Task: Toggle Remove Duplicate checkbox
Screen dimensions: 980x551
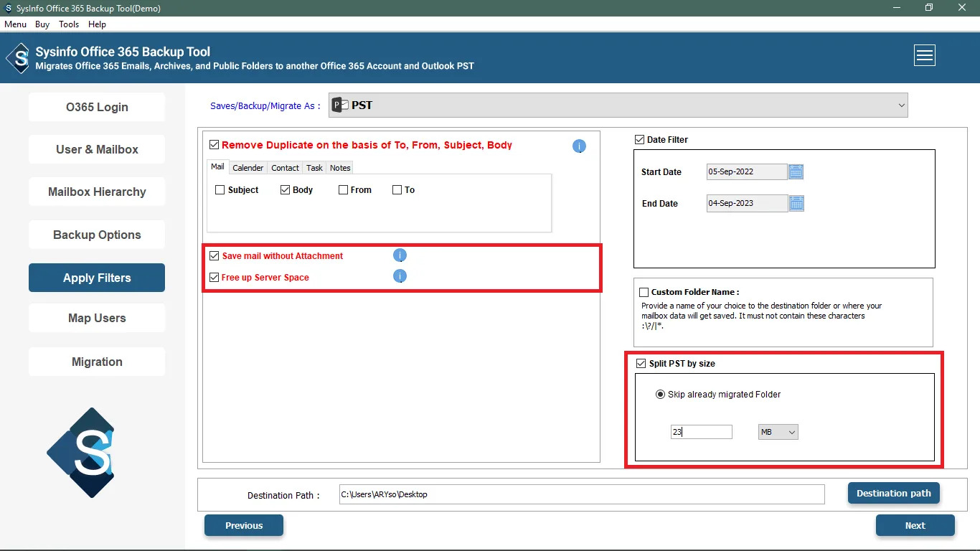Action: [215, 144]
